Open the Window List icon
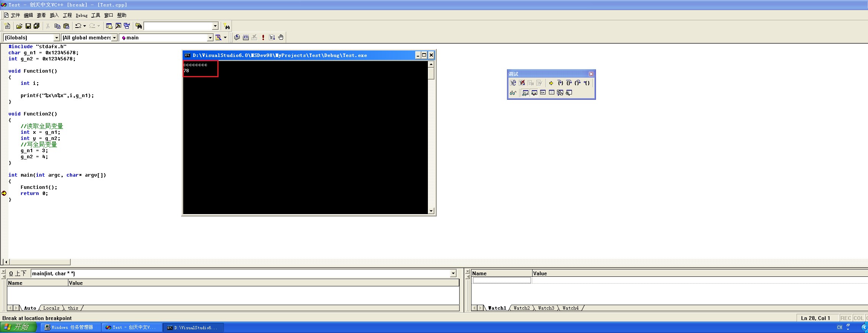The width and height of the screenshot is (868, 333). (127, 26)
